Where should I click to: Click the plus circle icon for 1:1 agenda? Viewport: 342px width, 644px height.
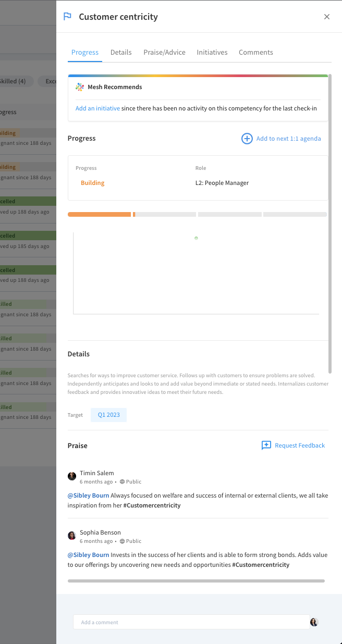pyautogui.click(x=247, y=139)
